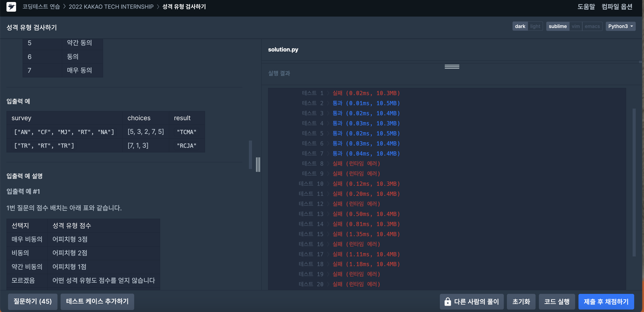Screen dimensions: 644x312
Task: Open 도움말 help menu
Action: click(586, 7)
